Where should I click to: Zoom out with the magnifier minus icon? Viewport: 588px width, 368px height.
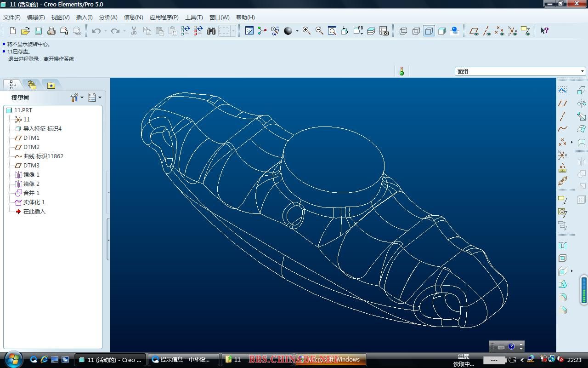pos(319,31)
